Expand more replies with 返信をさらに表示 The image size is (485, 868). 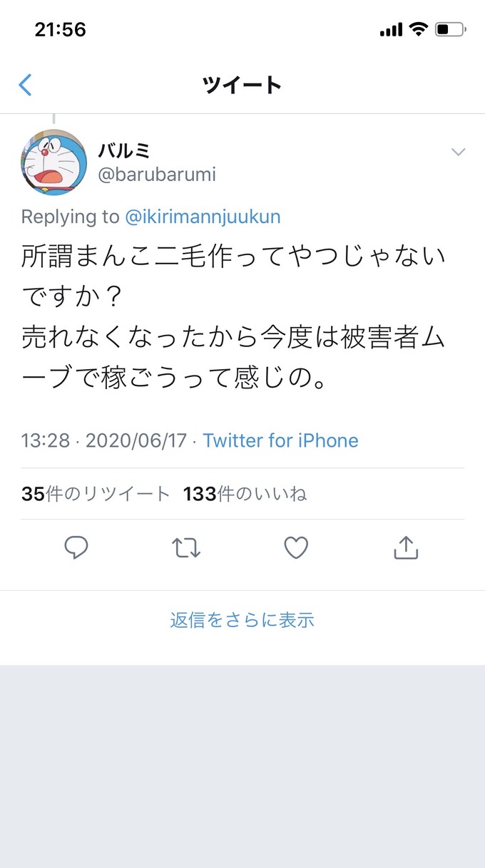(x=242, y=620)
